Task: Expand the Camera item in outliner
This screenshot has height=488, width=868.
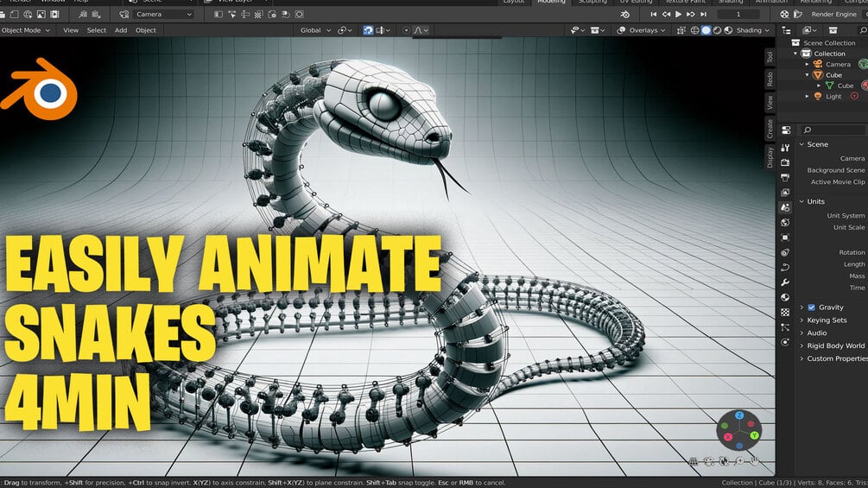Action: (x=807, y=64)
